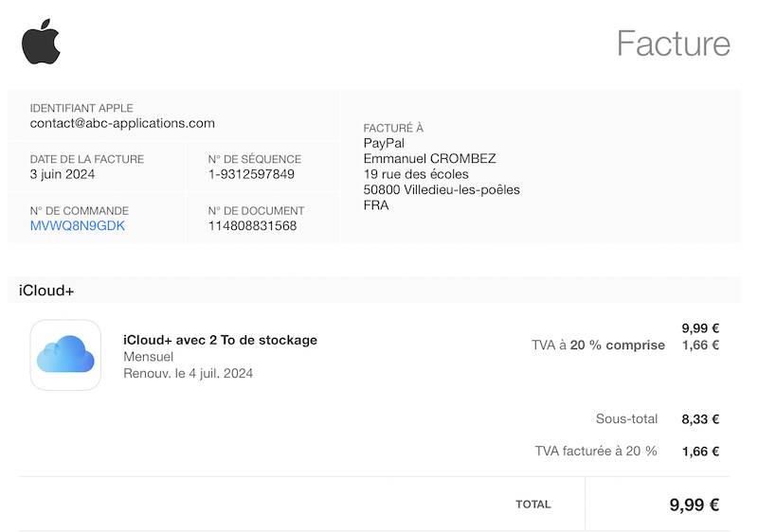Viewport: 758px width, 532px height.
Task: Click the PayPal payment method text
Action: coord(384,143)
